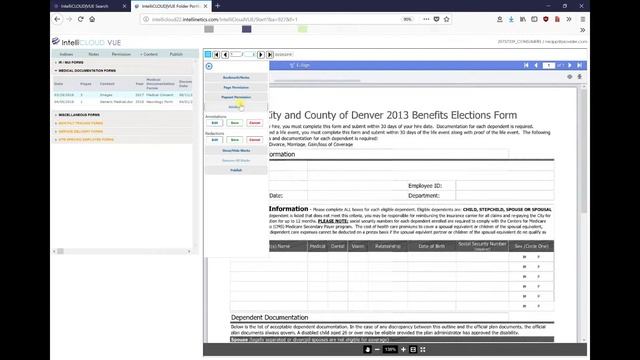640x360 pixels.
Task: Click the document number input field
Action: (x=236, y=54)
